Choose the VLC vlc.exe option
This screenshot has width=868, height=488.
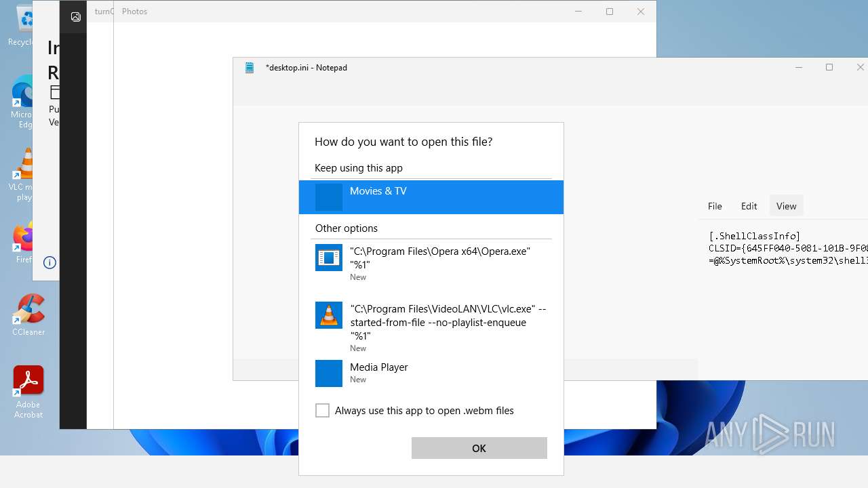(x=431, y=327)
